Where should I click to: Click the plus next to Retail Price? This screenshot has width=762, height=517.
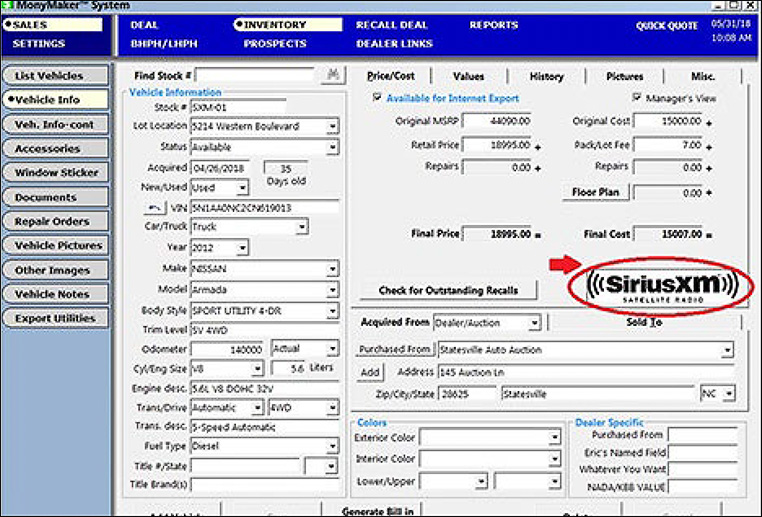click(x=537, y=147)
